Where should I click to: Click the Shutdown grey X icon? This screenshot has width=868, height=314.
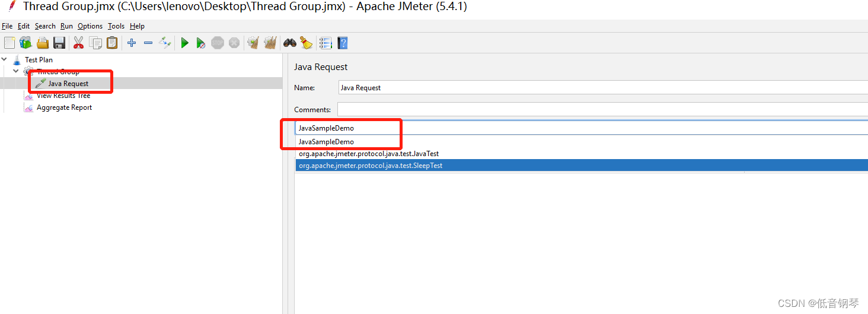coord(234,43)
